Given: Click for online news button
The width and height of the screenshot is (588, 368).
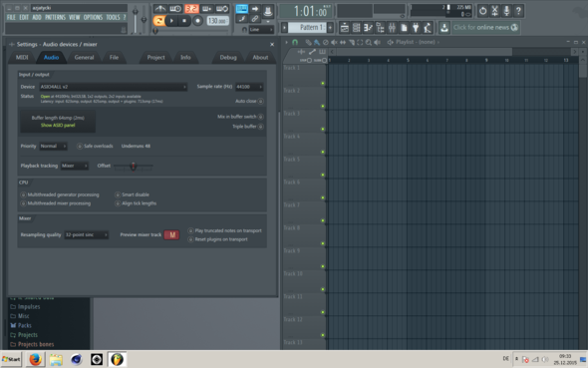Looking at the screenshot, I should pos(485,27).
